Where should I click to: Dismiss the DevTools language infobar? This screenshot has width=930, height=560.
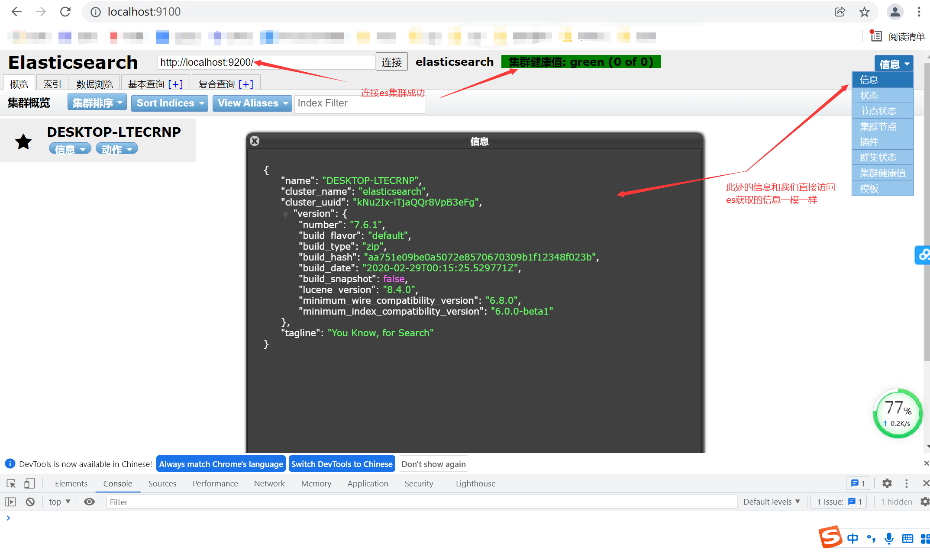pyautogui.click(x=926, y=463)
